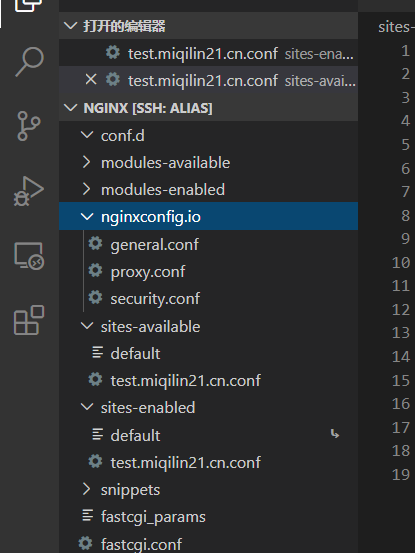Select the sites-ena... test.miqilin21.cn.conf open editor
The image size is (415, 553).
(x=208, y=53)
